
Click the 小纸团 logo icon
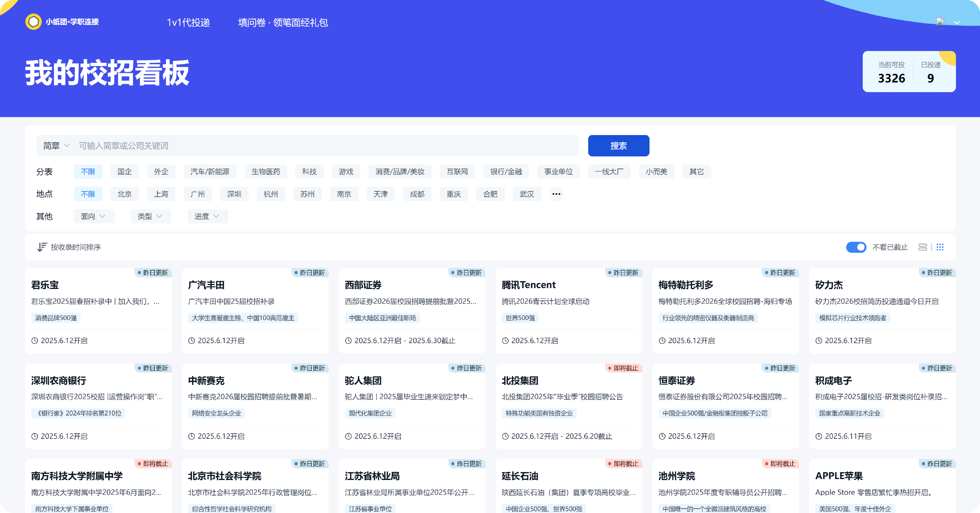click(33, 22)
